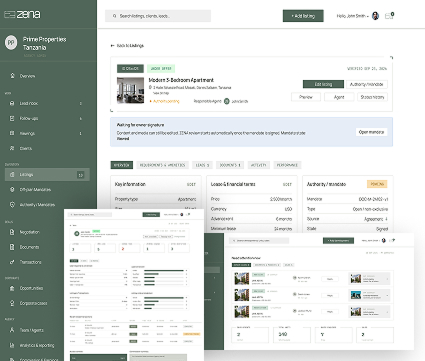The width and height of the screenshot is (425, 361).
Task: Expand the Hello John Smith user menu
Action: 352,16
